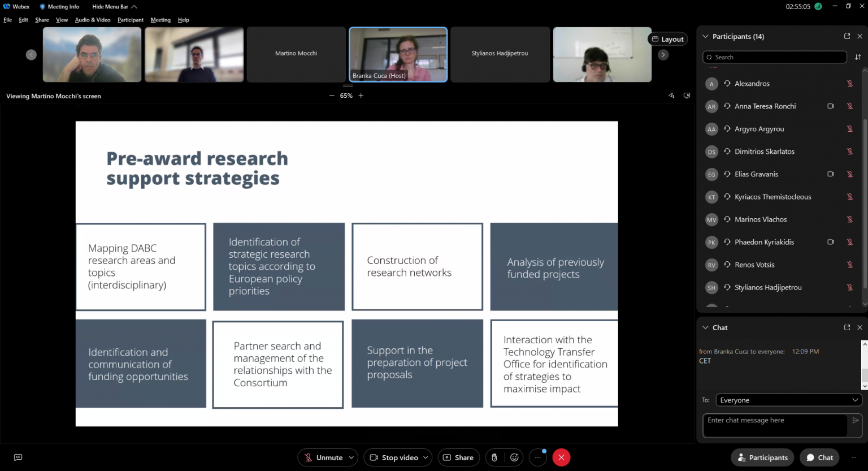Image resolution: width=868 pixels, height=471 pixels.
Task: Open the closed captions icon at bottom left
Action: click(x=18, y=457)
